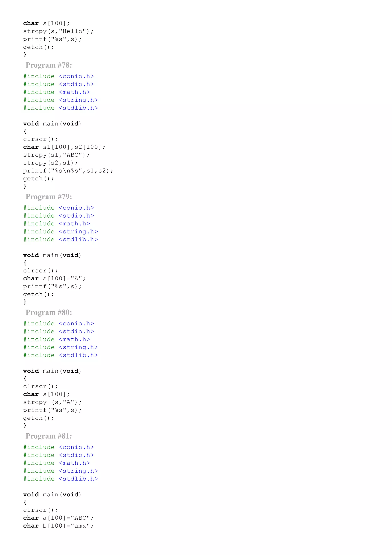Click 'getch();' in Program #80

point(39,418)
